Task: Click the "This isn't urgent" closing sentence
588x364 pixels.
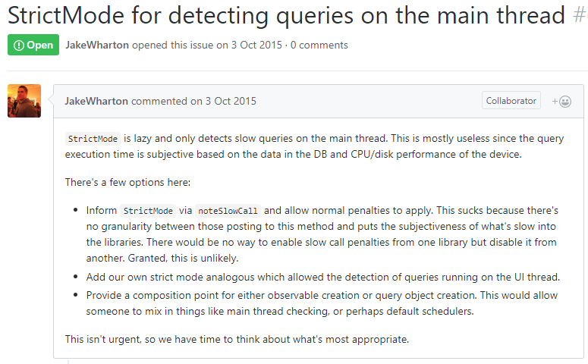Action: pyautogui.click(x=237, y=339)
